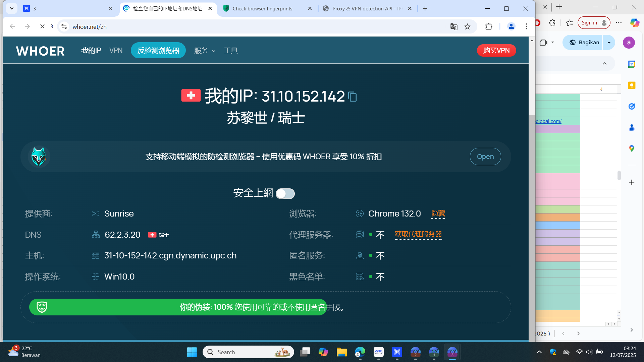The height and width of the screenshot is (362, 644).
Task: Open Contacts in the side panel
Action: click(x=632, y=127)
